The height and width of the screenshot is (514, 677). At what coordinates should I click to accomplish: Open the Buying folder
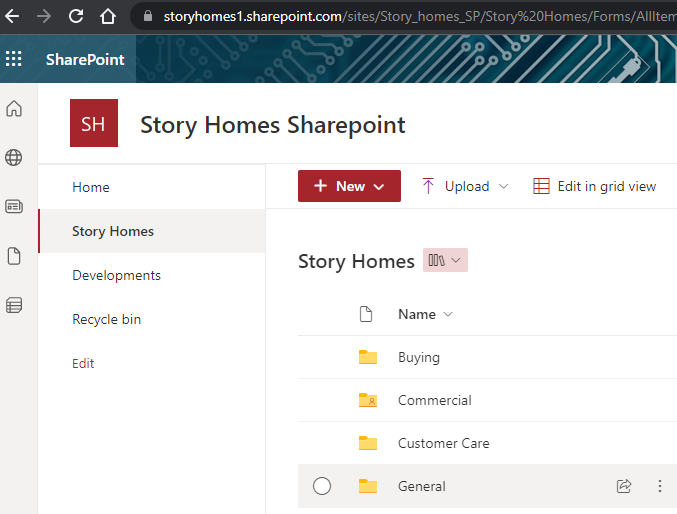point(419,358)
